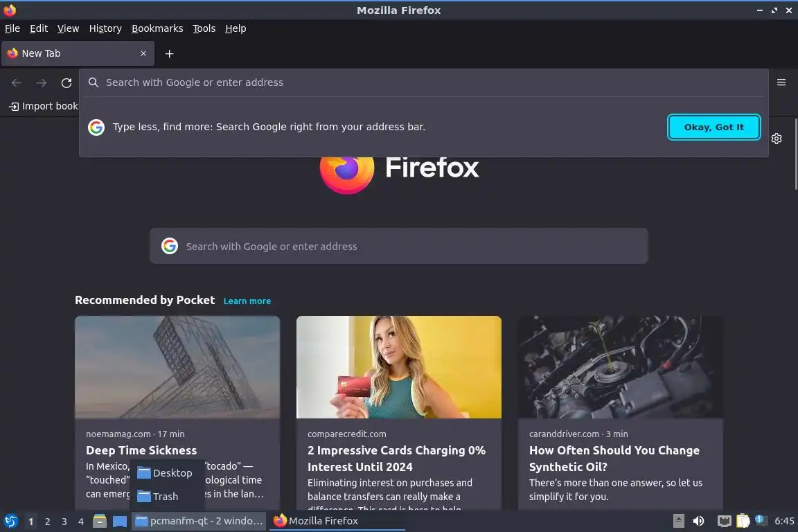Screen dimensions: 798x532
Task: Select Desktop in the pcmanfm-qt popup
Action: pos(167,473)
